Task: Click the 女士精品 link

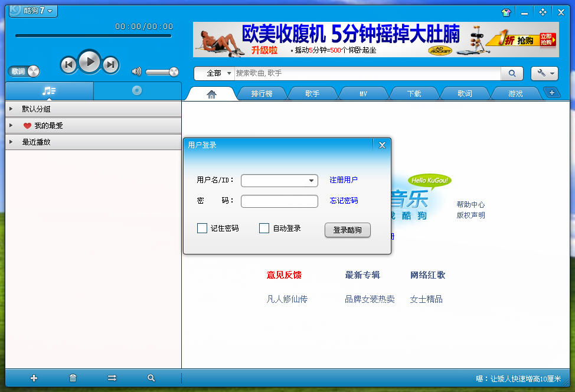Action: coord(426,299)
